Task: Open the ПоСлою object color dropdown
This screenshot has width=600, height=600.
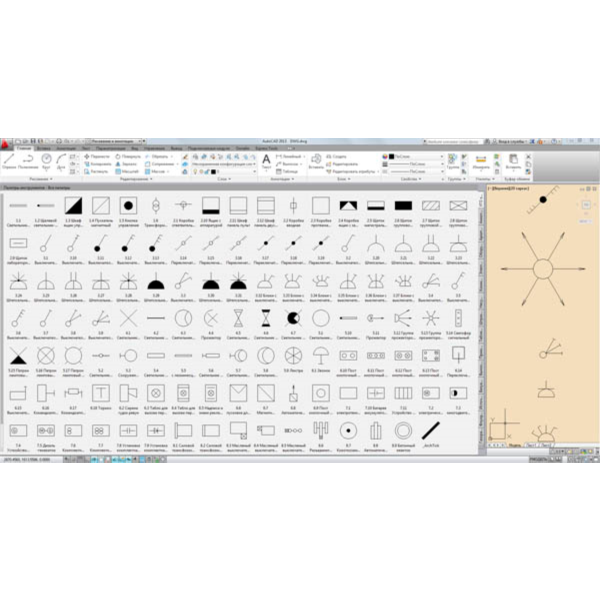Action: click(416, 157)
